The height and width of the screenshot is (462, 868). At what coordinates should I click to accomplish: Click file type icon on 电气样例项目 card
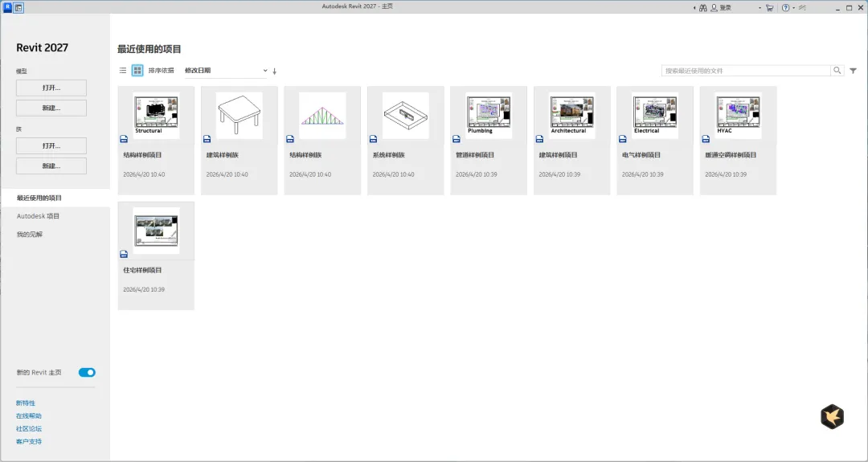(623, 139)
